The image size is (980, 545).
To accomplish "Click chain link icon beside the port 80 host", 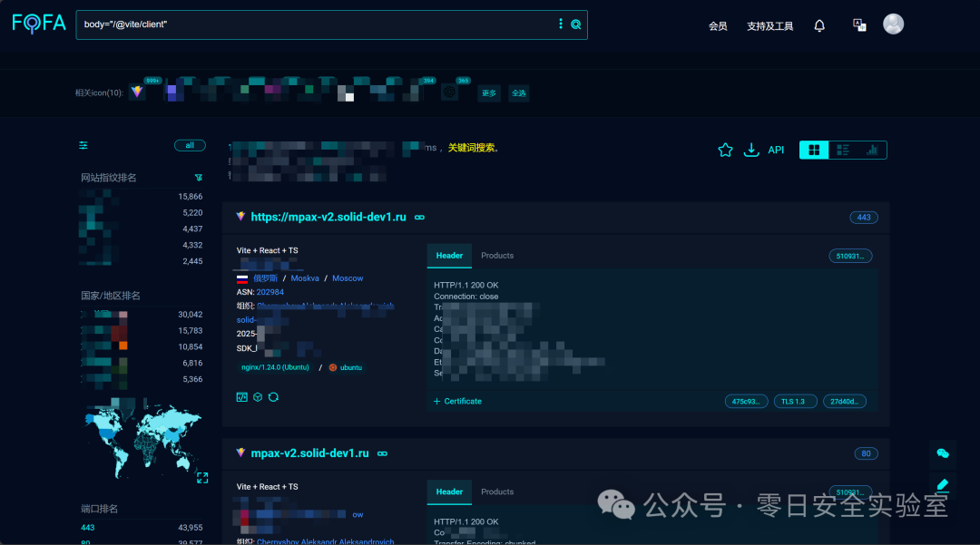I will [382, 453].
